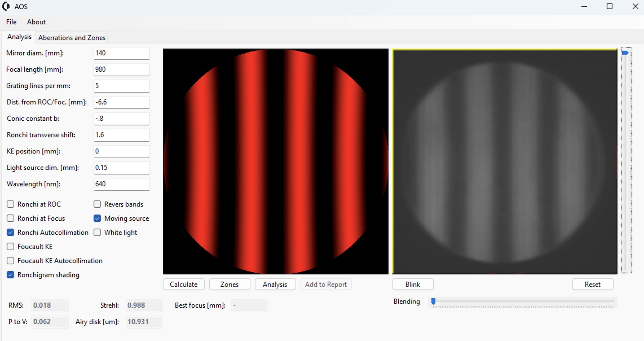644x341 pixels.
Task: Click the Wavelength input field
Action: point(122,184)
